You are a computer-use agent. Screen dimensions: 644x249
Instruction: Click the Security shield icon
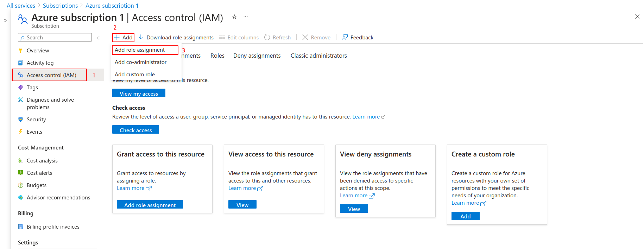20,119
